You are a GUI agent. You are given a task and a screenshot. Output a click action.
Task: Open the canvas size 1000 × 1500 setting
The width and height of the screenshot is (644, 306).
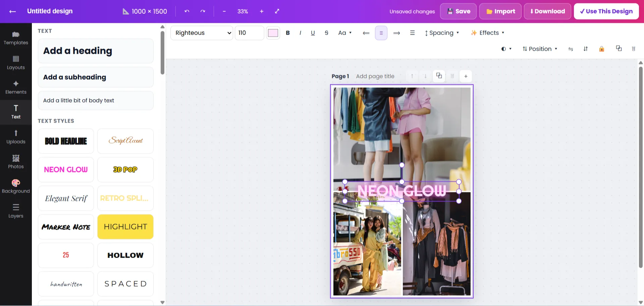coord(145,11)
